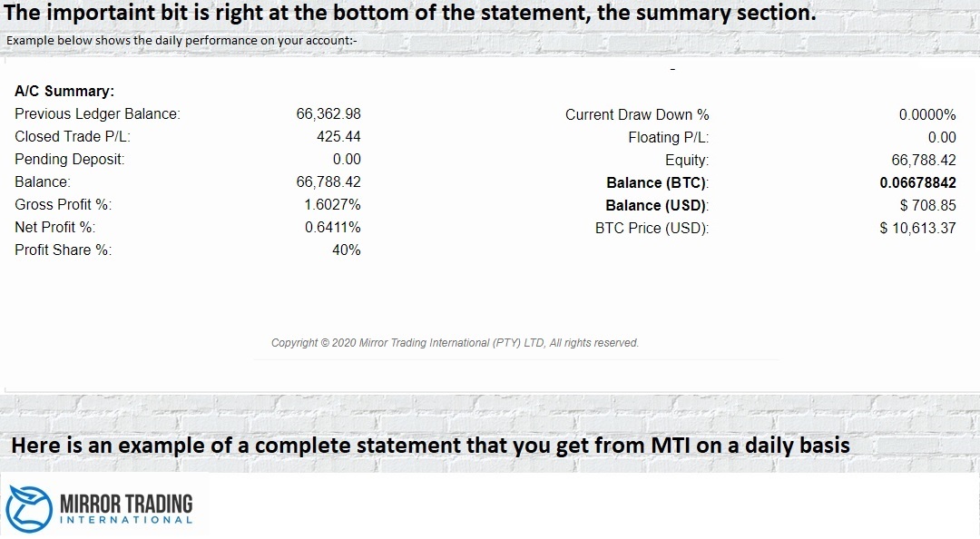Select the Previous Ledger Balance value 66,362.98
980x539 pixels.
[x=328, y=114]
